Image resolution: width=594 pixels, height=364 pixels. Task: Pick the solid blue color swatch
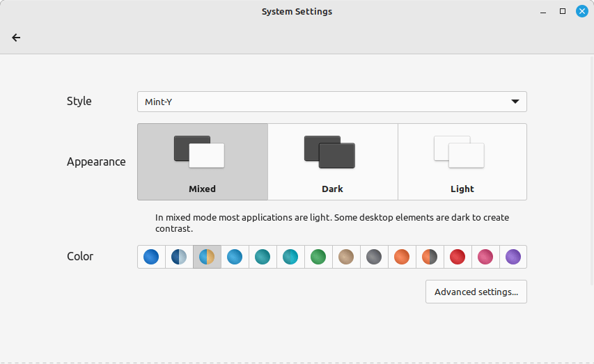coord(151,257)
